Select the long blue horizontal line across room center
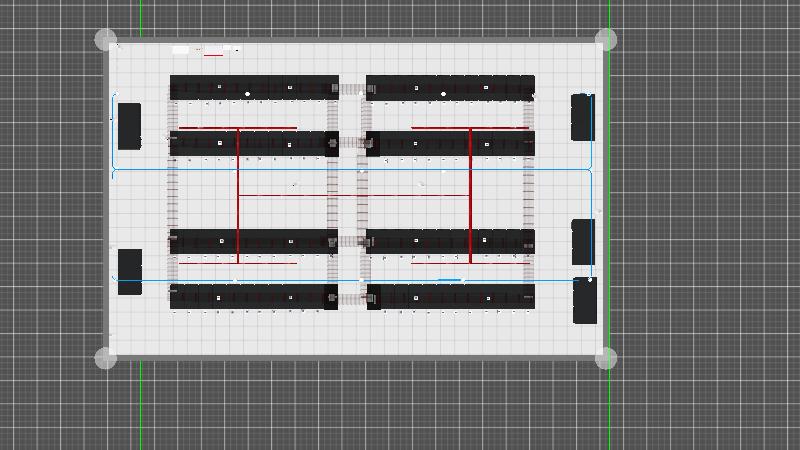The height and width of the screenshot is (450, 800). coord(350,170)
